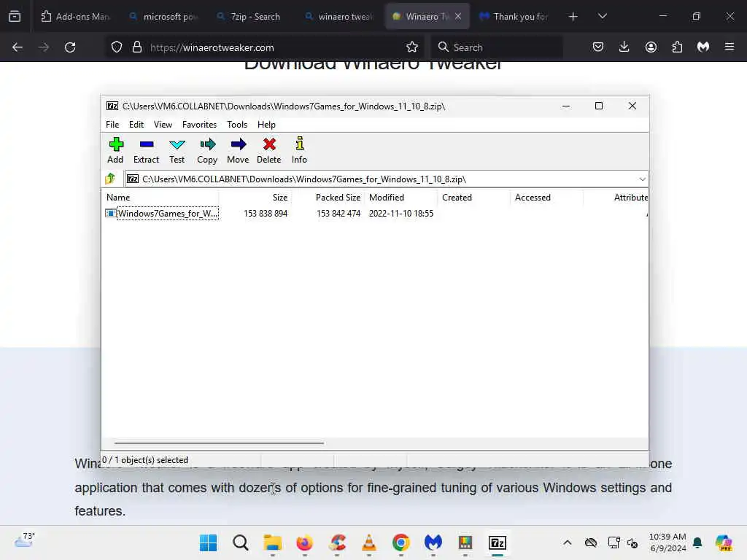The height and width of the screenshot is (560, 747).
Task: Open 7-Zip Help menu
Action: coord(266,124)
